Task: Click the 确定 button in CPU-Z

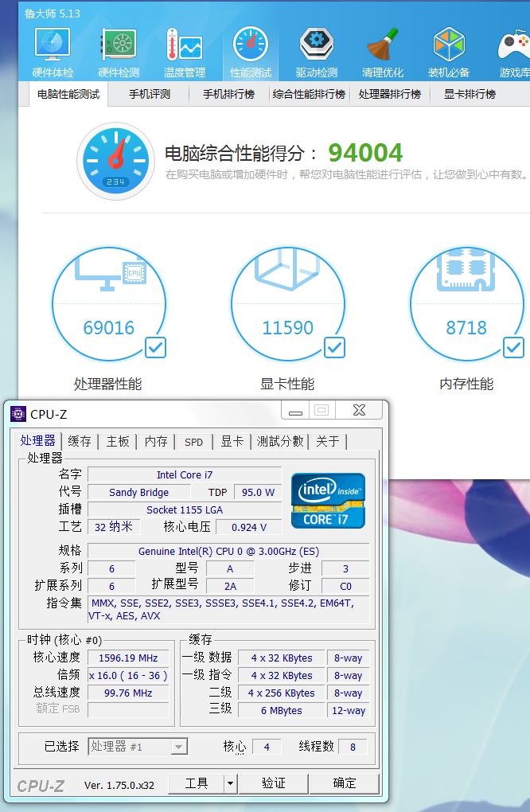Action: (x=345, y=783)
